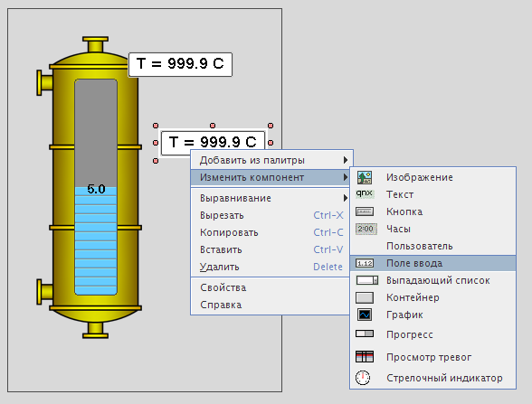532x404 pixels.
Task: Click the top-middle selection handle
Action: [x=213, y=126]
